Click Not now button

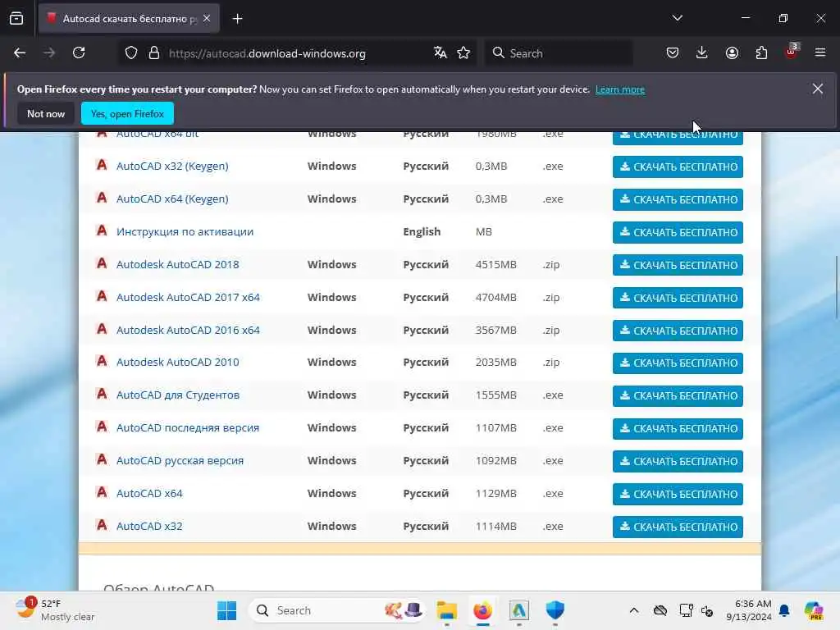tap(46, 113)
